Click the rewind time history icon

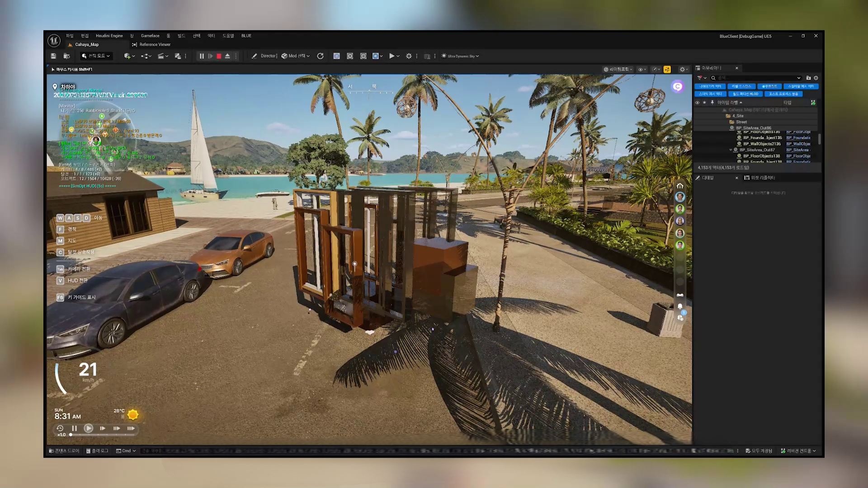tap(60, 428)
